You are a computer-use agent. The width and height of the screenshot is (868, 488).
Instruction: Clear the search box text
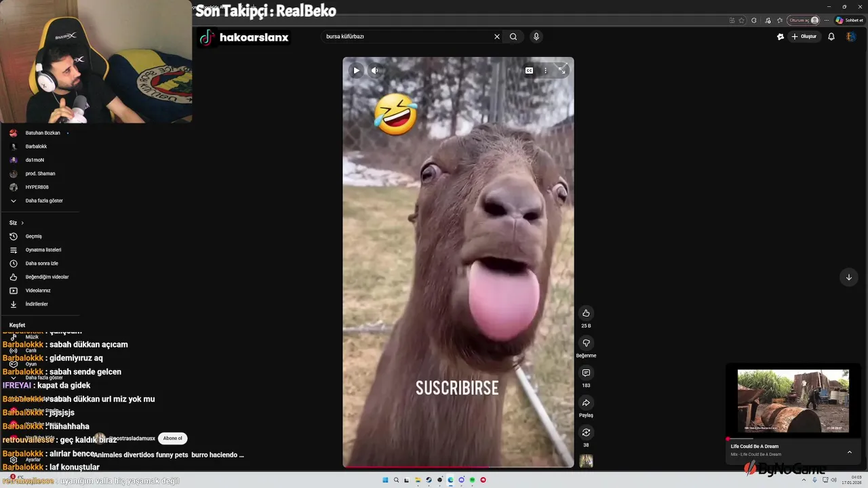pos(496,37)
